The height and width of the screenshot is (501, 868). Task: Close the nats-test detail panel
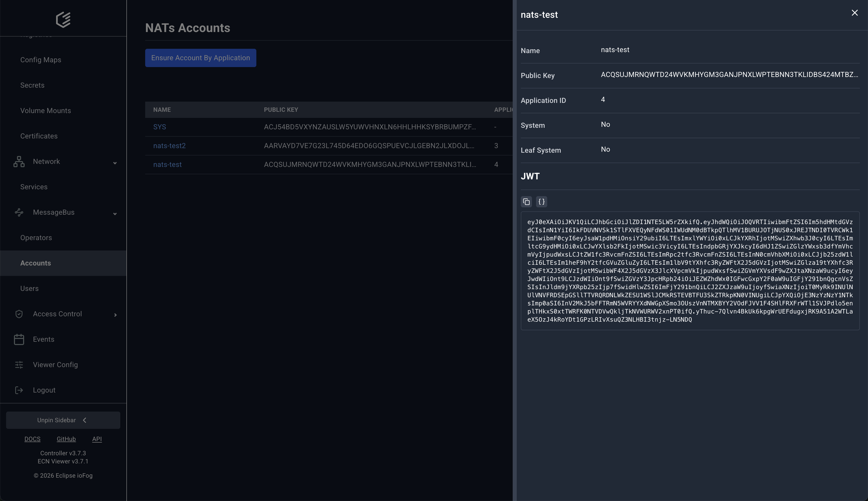coord(855,13)
